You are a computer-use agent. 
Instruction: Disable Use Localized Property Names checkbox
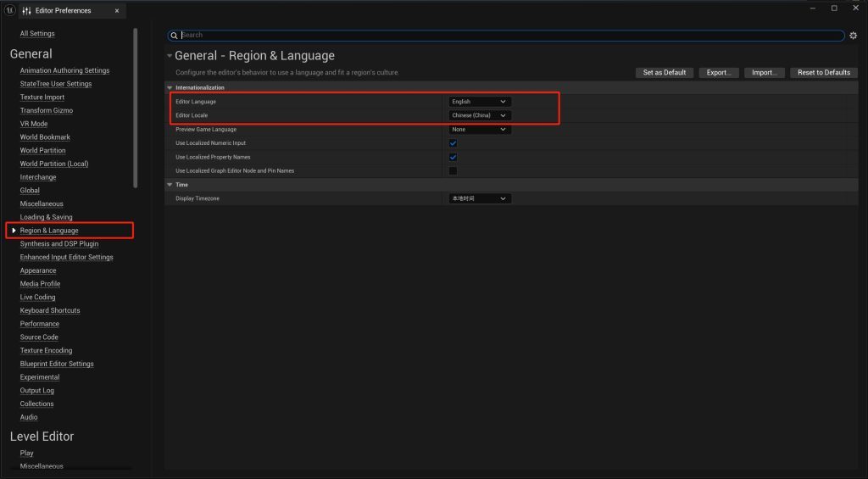(453, 157)
